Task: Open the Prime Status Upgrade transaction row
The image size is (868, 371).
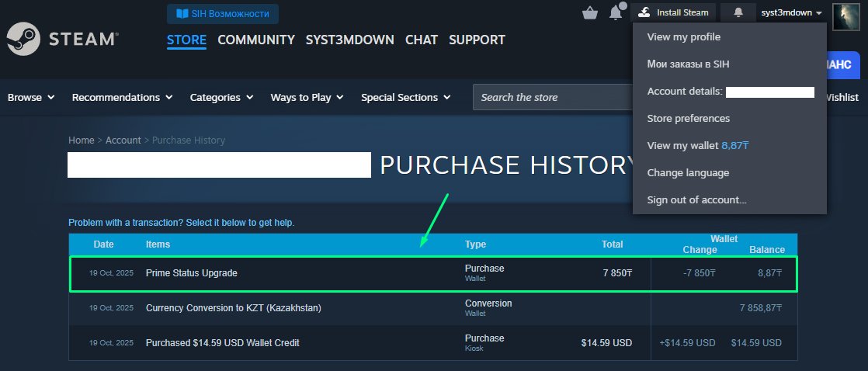Action: pos(192,273)
